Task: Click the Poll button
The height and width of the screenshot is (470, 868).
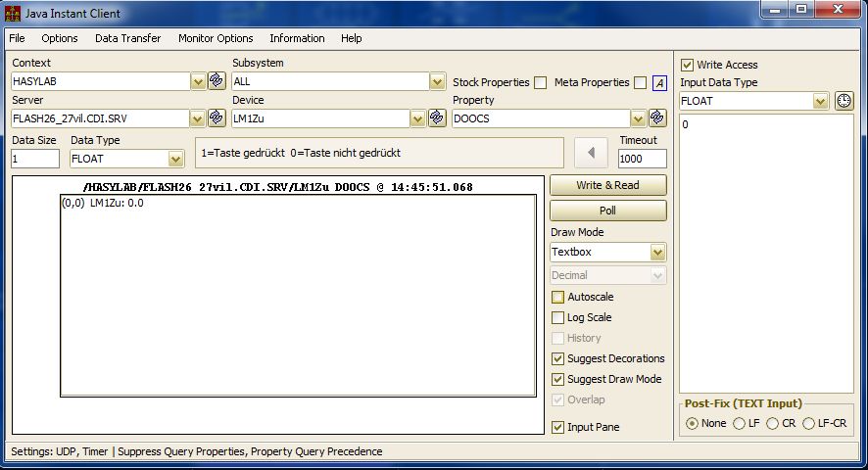Action: (607, 211)
